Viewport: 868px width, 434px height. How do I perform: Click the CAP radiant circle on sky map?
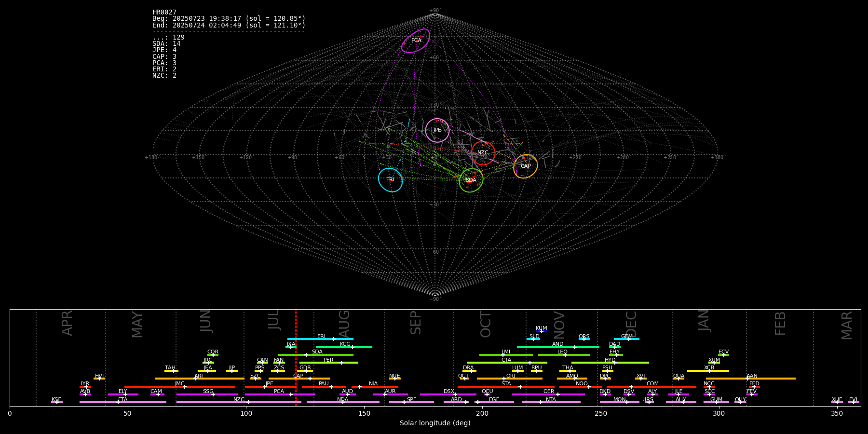[x=526, y=166]
